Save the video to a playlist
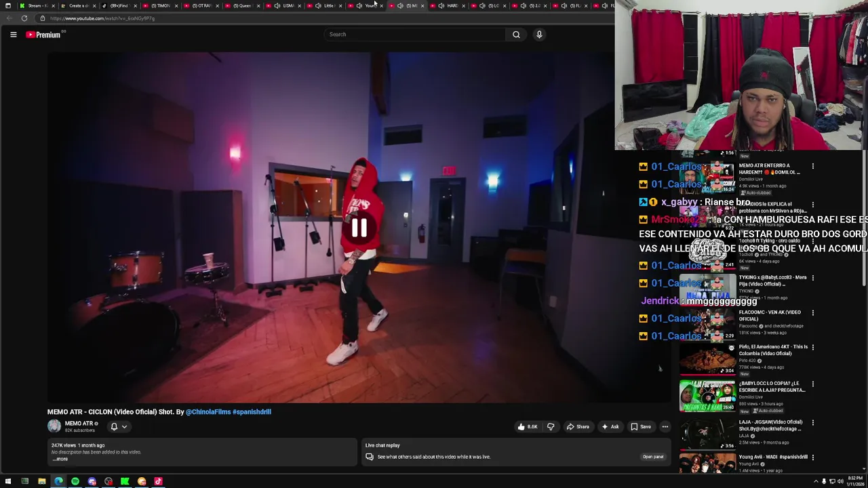The height and width of the screenshot is (488, 868). 640,426
